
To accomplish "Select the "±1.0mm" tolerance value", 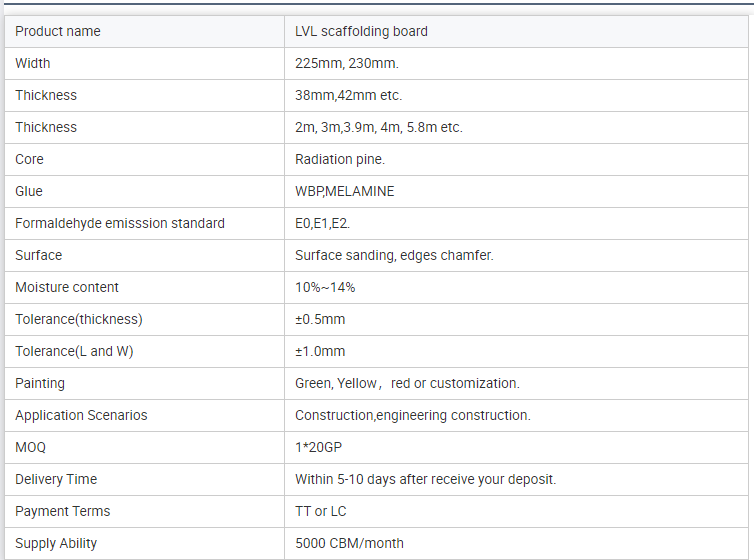I will click(320, 351).
